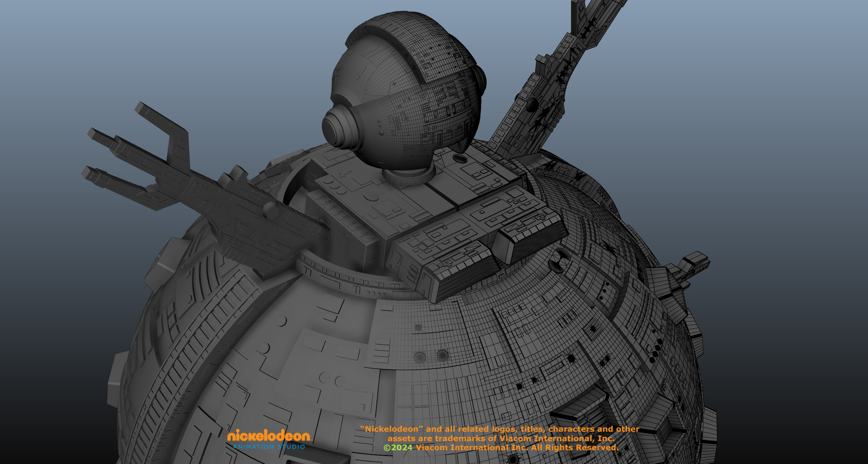This screenshot has height=464, width=868.
Task: Click the circular hatch beside dome base
Action: click(x=460, y=159)
